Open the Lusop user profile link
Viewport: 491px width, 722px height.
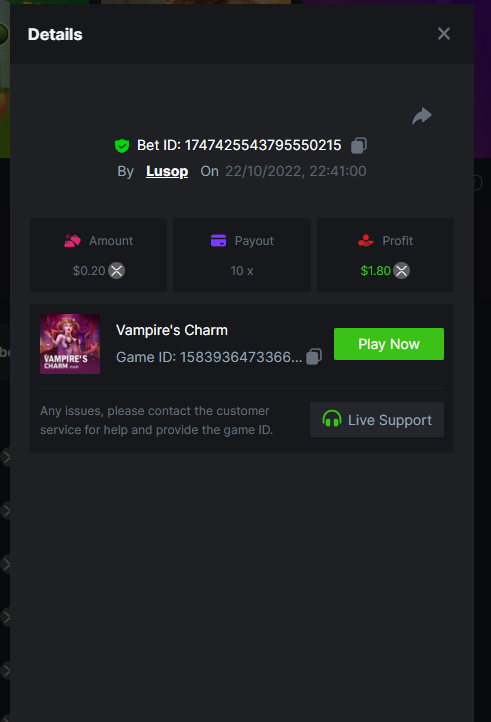(x=167, y=171)
